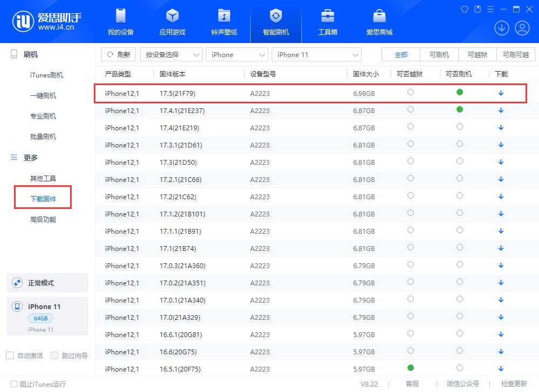The image size is (539, 392).
Task: Select the 一键刷机 sidebar entry
Action: (x=43, y=95)
